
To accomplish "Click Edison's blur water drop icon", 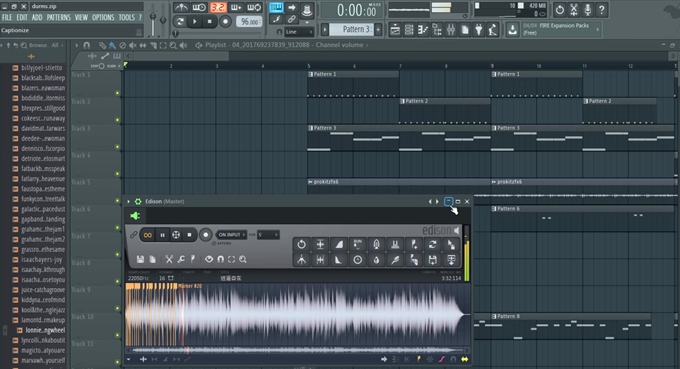I will (376, 260).
